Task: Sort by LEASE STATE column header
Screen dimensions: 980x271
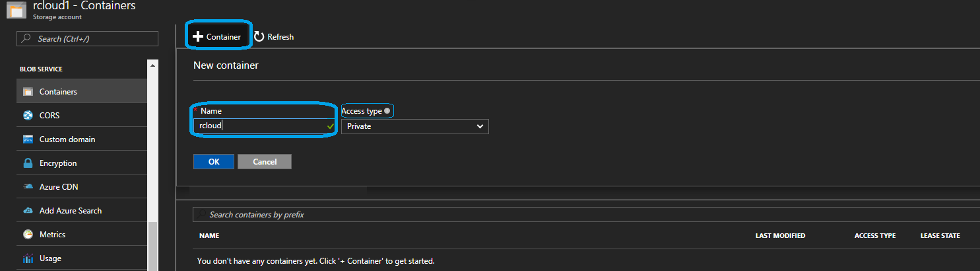Action: click(x=940, y=236)
